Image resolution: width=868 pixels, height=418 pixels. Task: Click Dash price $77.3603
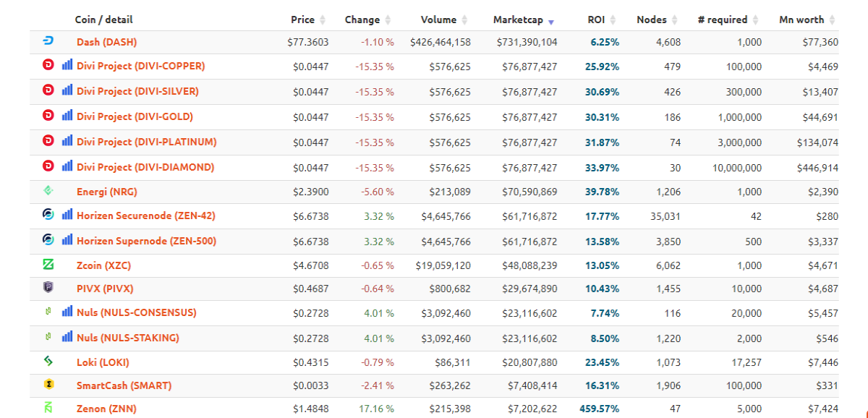(307, 42)
